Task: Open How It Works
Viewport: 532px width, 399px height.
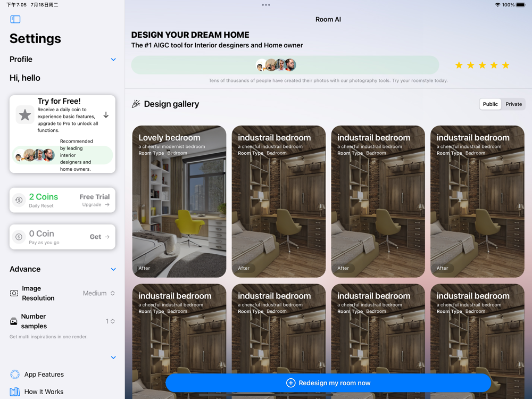Action: (44, 392)
